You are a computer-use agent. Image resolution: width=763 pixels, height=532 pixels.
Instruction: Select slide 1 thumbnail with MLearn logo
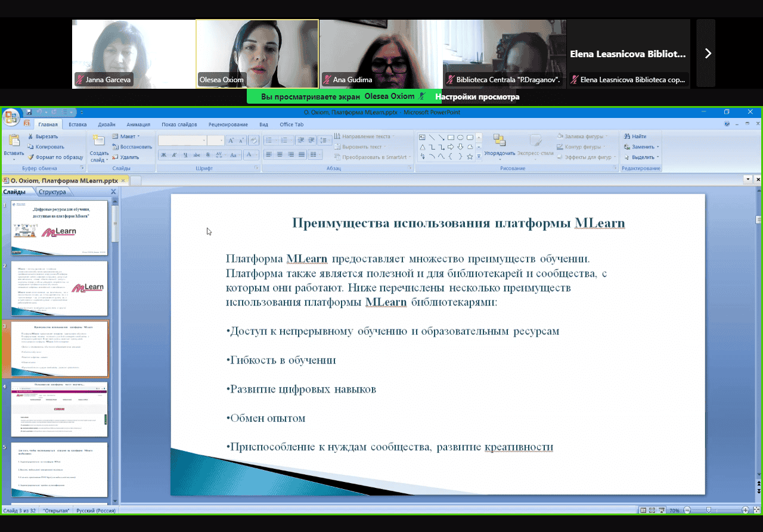tap(60, 228)
